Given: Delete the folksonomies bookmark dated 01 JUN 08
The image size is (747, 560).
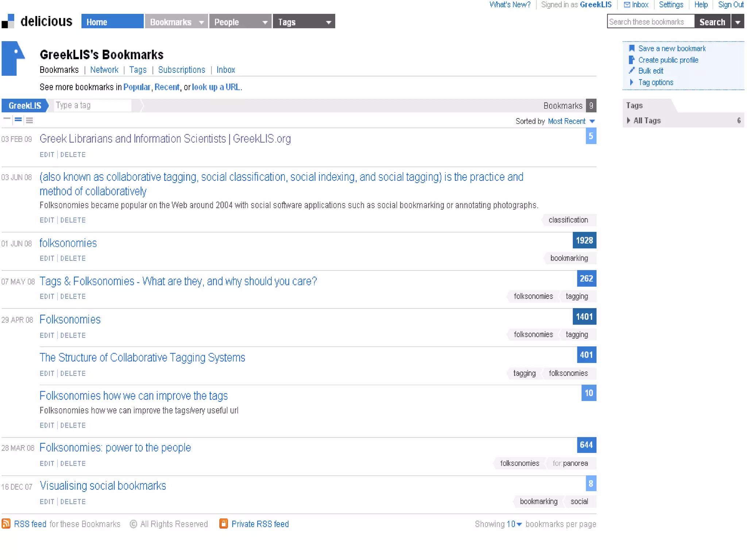Looking at the screenshot, I should click(73, 258).
